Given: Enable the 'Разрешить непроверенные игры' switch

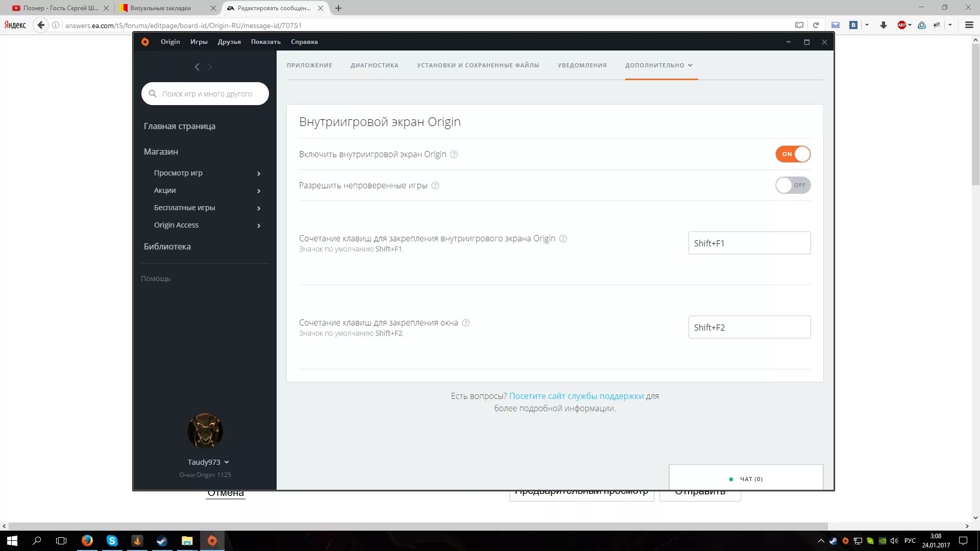Looking at the screenshot, I should click(793, 185).
